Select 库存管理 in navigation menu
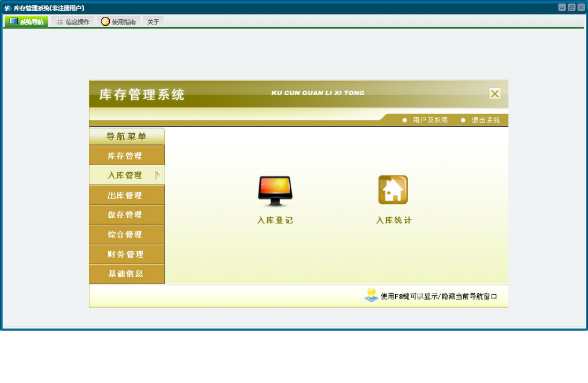 coord(127,156)
